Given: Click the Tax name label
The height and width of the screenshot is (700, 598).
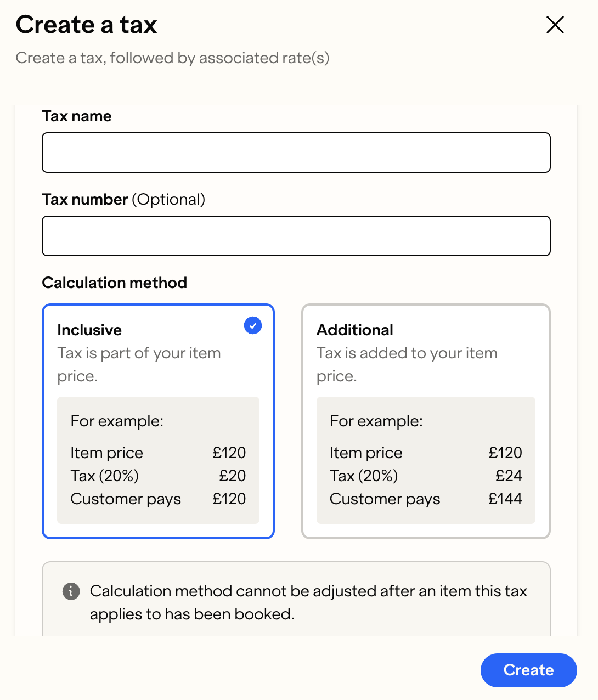Looking at the screenshot, I should coord(77,116).
